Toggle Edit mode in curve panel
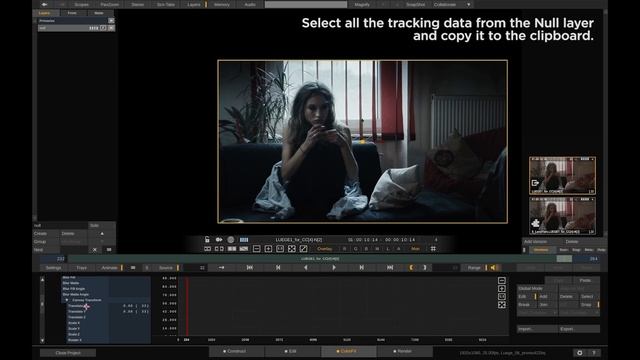 click(527, 296)
